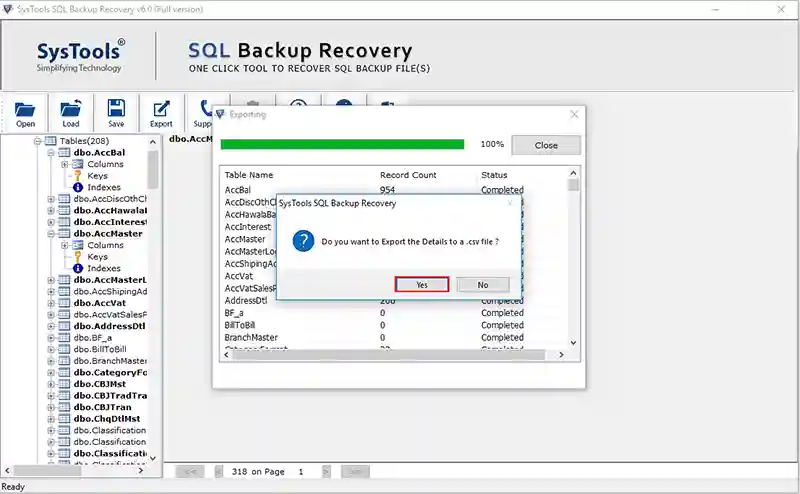Click the table icon beside dbo.AccShipingAd
The height and width of the screenshot is (494, 800).
[x=64, y=291]
